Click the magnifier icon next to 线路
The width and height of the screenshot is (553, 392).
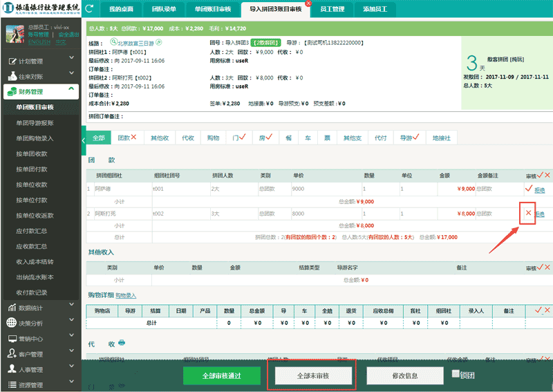113,42
